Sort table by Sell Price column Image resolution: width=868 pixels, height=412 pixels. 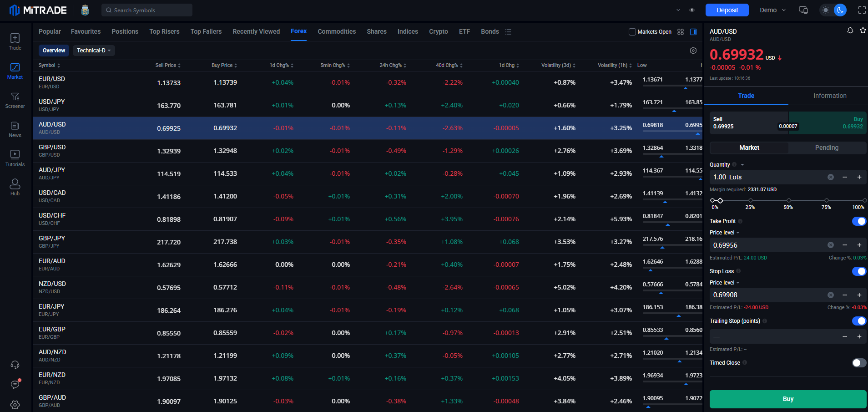point(168,66)
